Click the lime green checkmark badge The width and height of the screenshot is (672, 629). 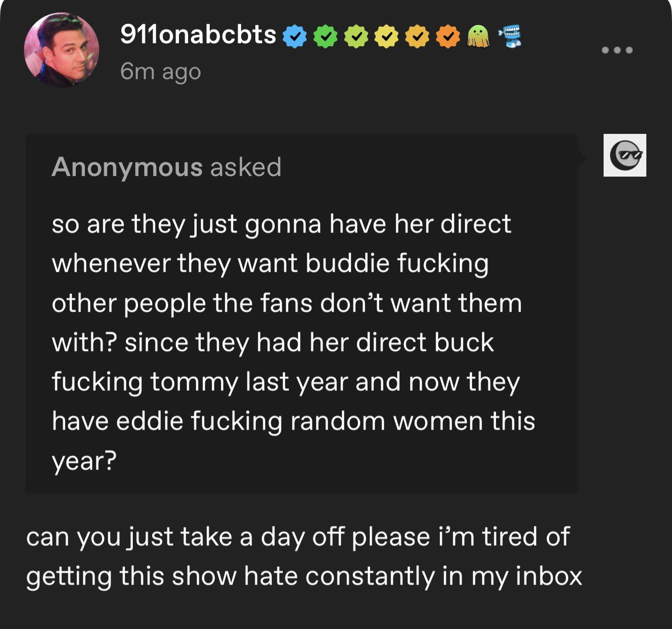coord(356,37)
